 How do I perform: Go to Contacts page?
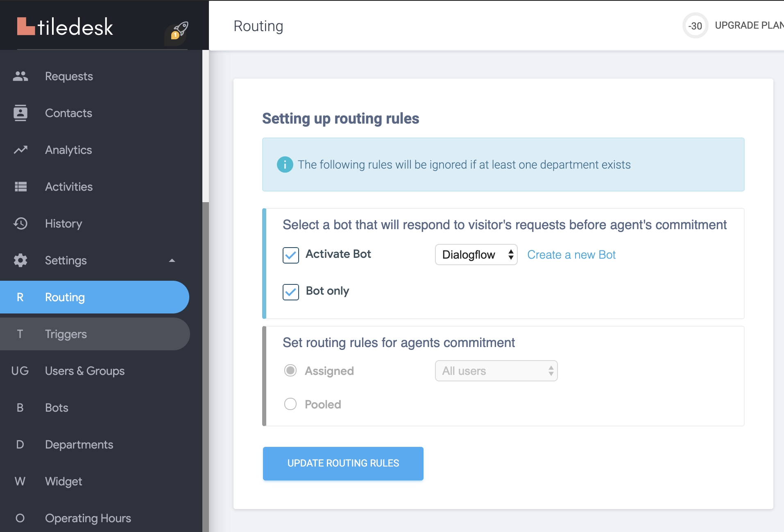[68, 113]
